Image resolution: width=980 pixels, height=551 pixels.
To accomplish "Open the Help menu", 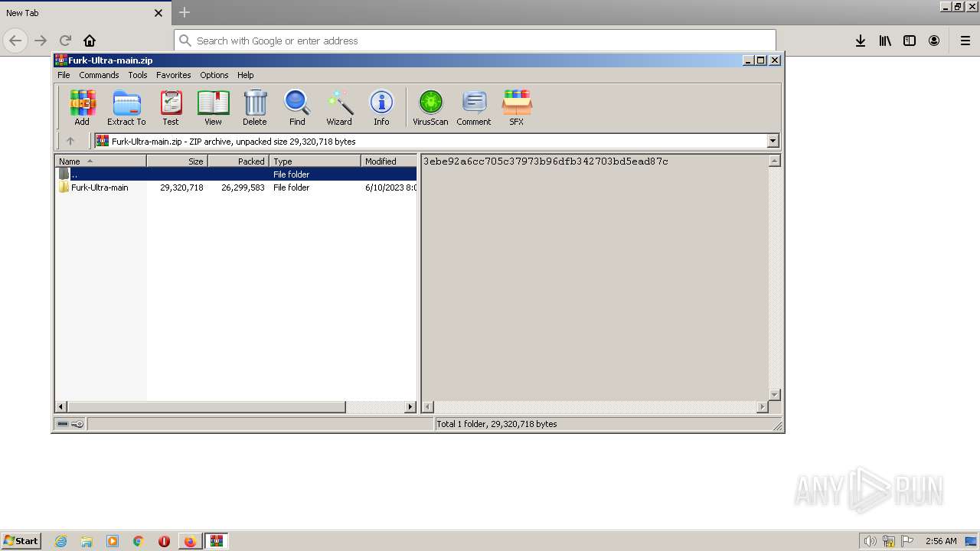I will (x=245, y=75).
